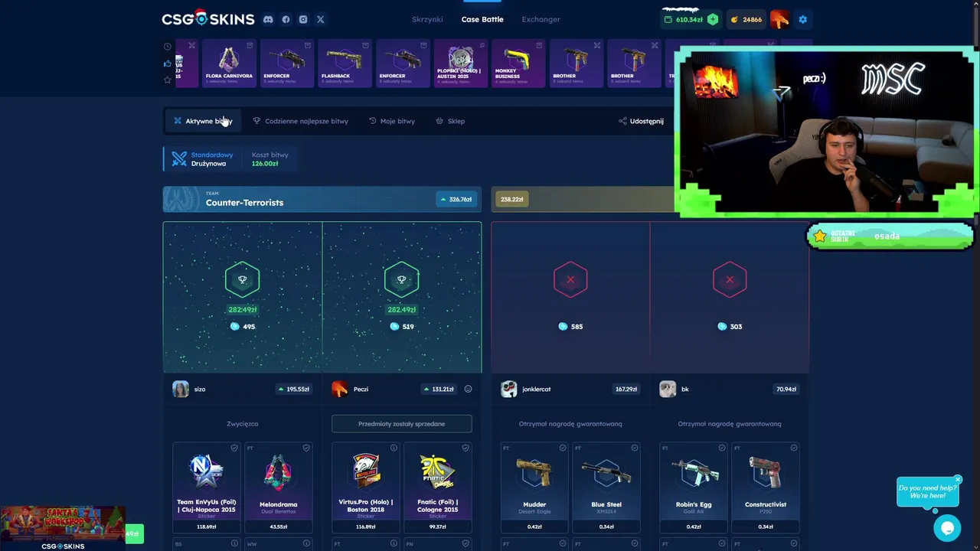Click the sizo username link
The width and height of the screenshot is (980, 551).
200,389
